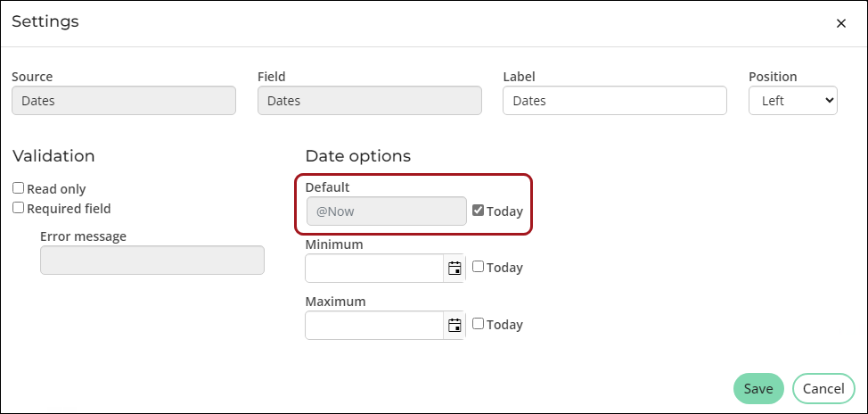This screenshot has width=868, height=414.
Task: Click the Date options section heading
Action: [358, 156]
